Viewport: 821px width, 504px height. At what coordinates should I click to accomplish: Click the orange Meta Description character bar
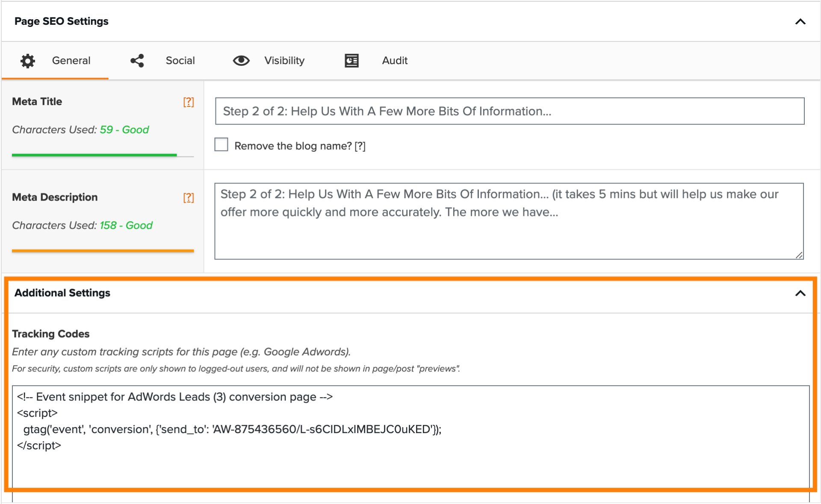tap(103, 251)
